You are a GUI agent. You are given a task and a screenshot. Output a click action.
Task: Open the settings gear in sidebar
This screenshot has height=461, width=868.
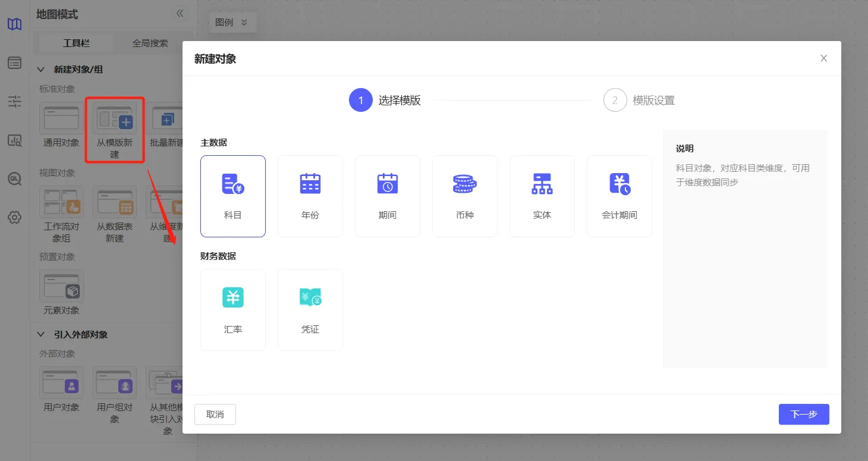(15, 217)
